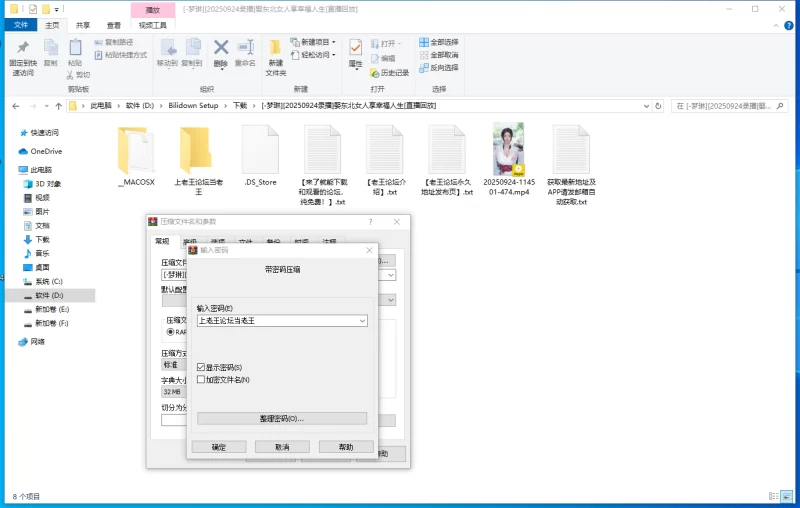The height and width of the screenshot is (508, 800).
Task: Select 下载 Downloads in the navigation pane
Action: (x=37, y=239)
